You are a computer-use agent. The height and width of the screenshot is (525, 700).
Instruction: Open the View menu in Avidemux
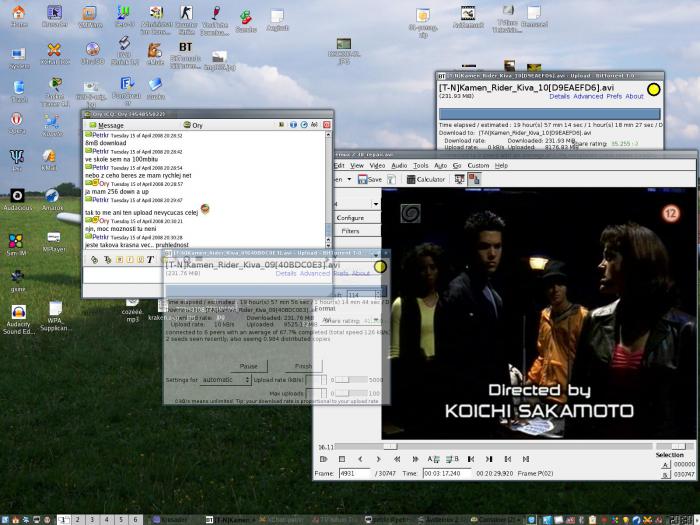(357, 166)
